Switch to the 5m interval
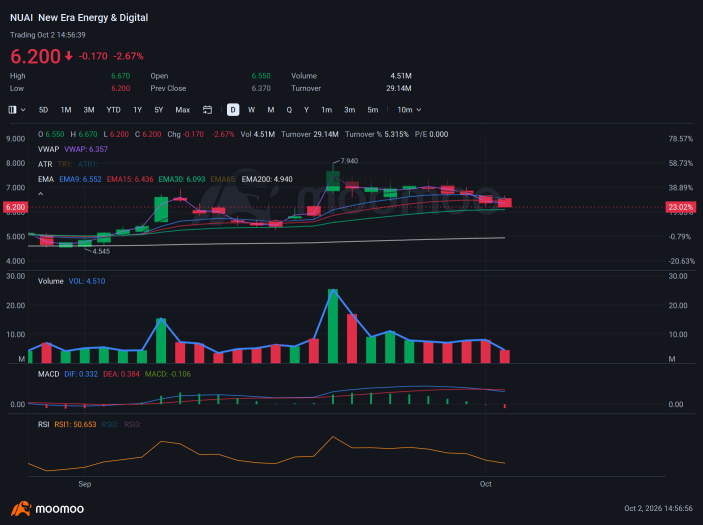 (x=373, y=110)
